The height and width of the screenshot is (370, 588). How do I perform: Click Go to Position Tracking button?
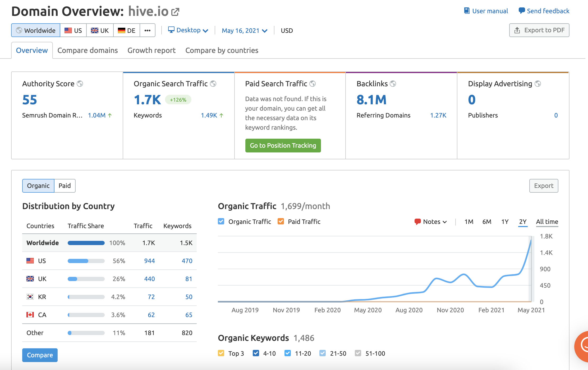click(283, 146)
